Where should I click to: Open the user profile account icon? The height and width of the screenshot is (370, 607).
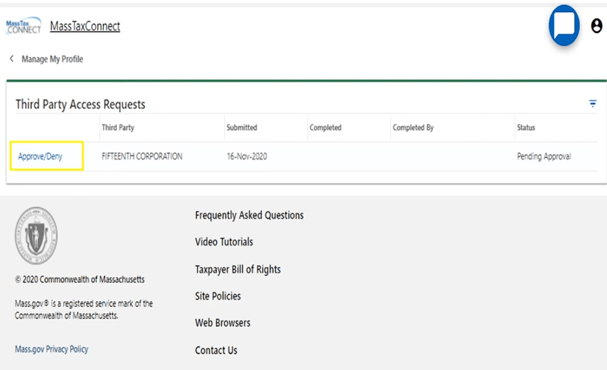coord(596,26)
